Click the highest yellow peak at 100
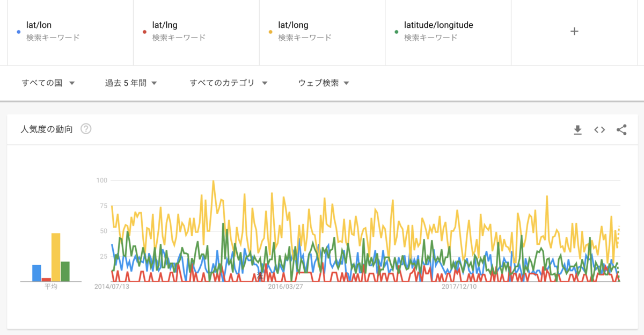Screen dimensions: 644x335 click(214, 181)
